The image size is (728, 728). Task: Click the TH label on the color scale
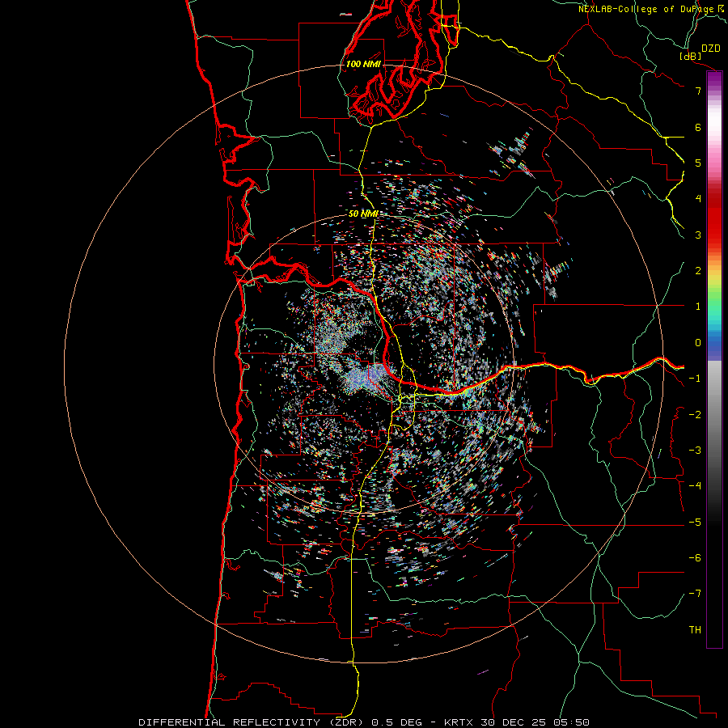(x=695, y=630)
